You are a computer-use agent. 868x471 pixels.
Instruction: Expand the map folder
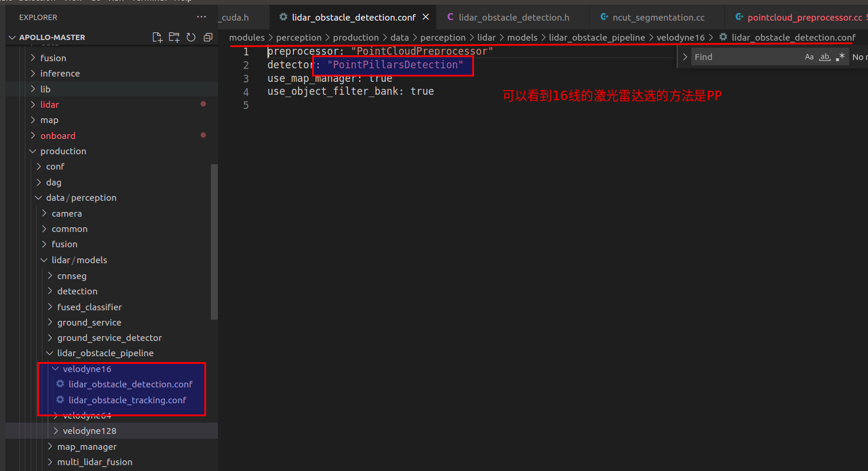(x=112, y=120)
